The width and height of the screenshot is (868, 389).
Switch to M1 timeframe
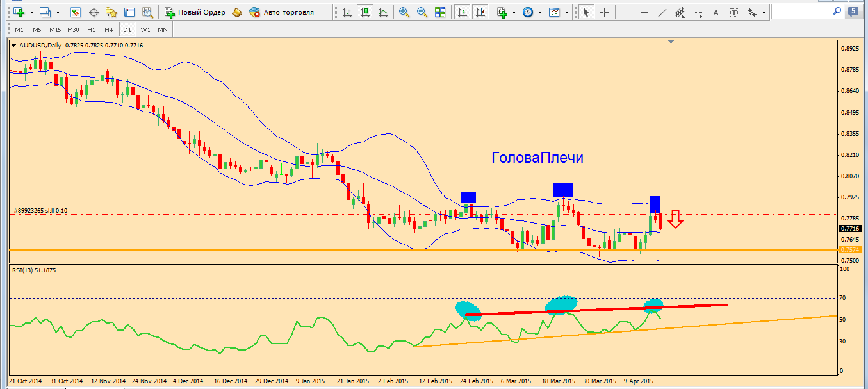coord(19,29)
